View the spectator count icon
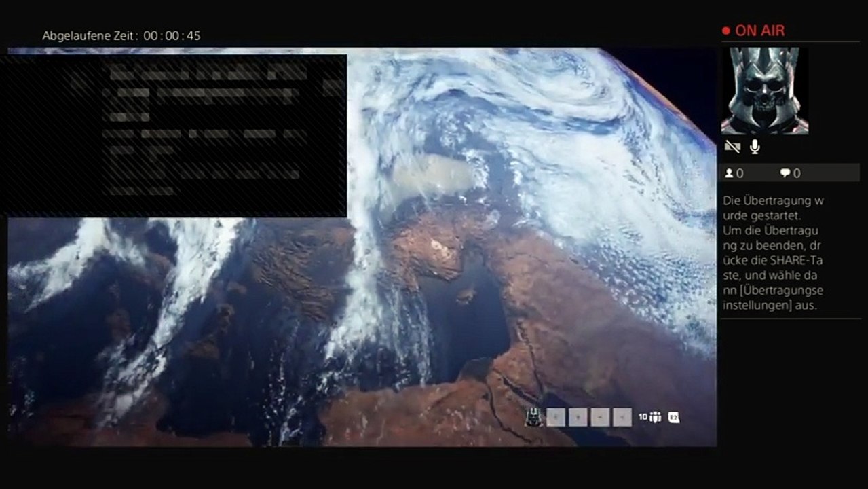The image size is (868, 489). pyautogui.click(x=730, y=173)
